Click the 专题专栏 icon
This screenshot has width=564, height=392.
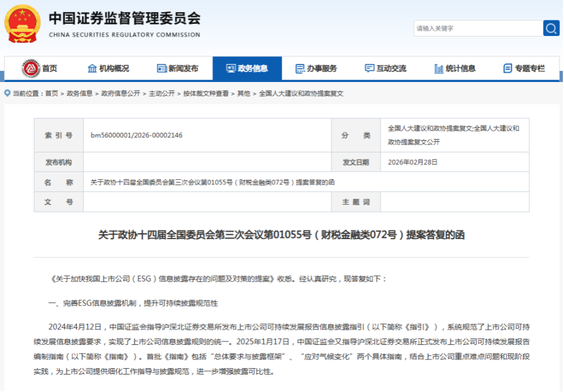coord(508,69)
